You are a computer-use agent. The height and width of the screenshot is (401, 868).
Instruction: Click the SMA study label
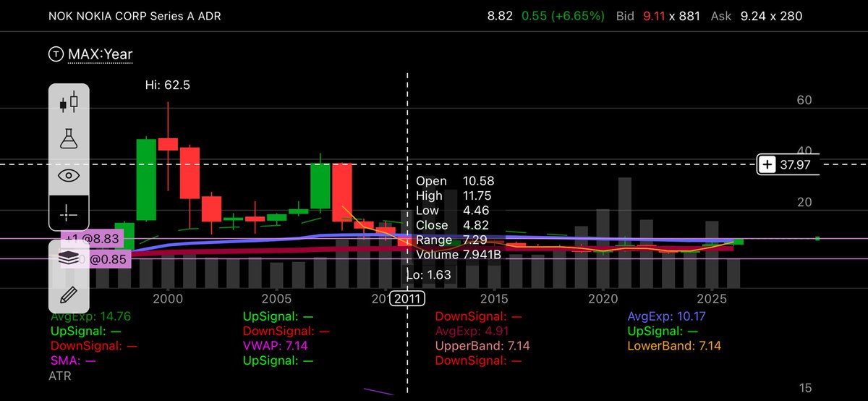tap(73, 360)
